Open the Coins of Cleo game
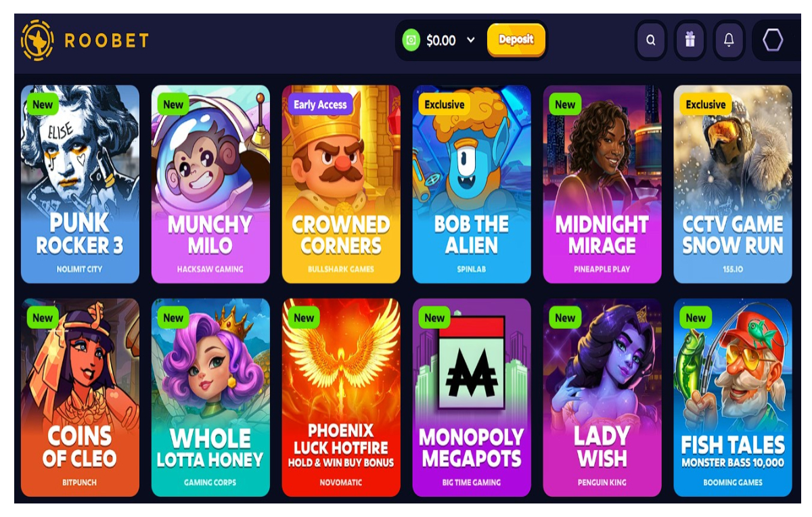The width and height of the screenshot is (812, 517). click(80, 398)
